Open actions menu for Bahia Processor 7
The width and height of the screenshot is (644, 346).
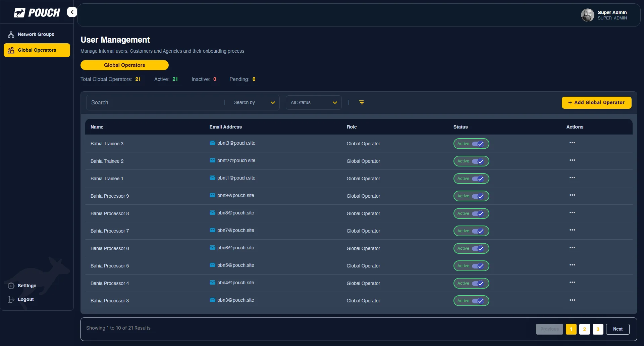coord(572,230)
